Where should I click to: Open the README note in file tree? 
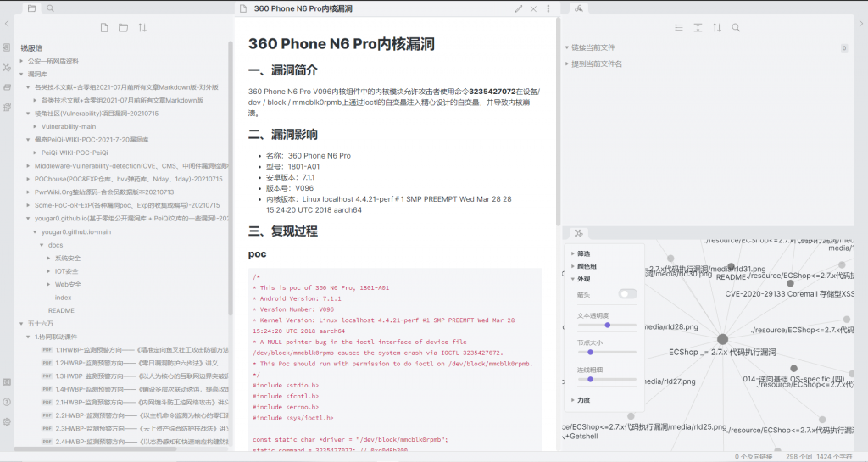click(x=61, y=310)
